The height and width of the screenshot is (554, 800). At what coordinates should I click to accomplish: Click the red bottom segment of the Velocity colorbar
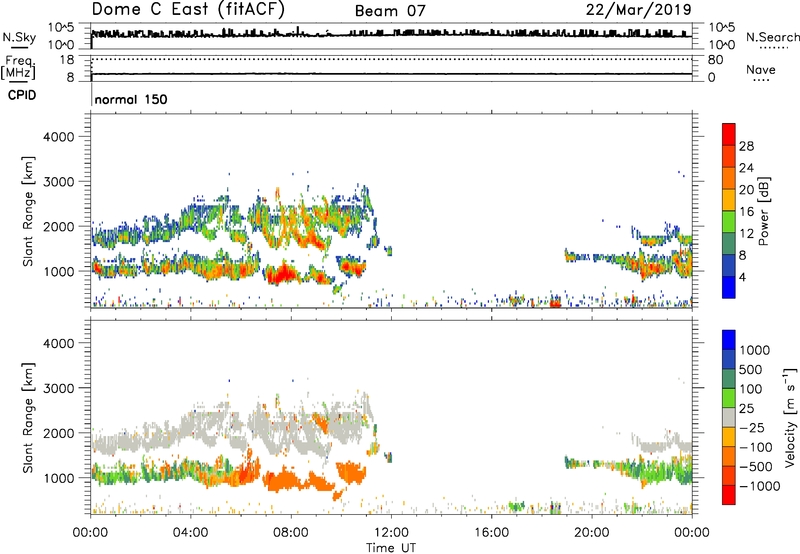pos(729,495)
